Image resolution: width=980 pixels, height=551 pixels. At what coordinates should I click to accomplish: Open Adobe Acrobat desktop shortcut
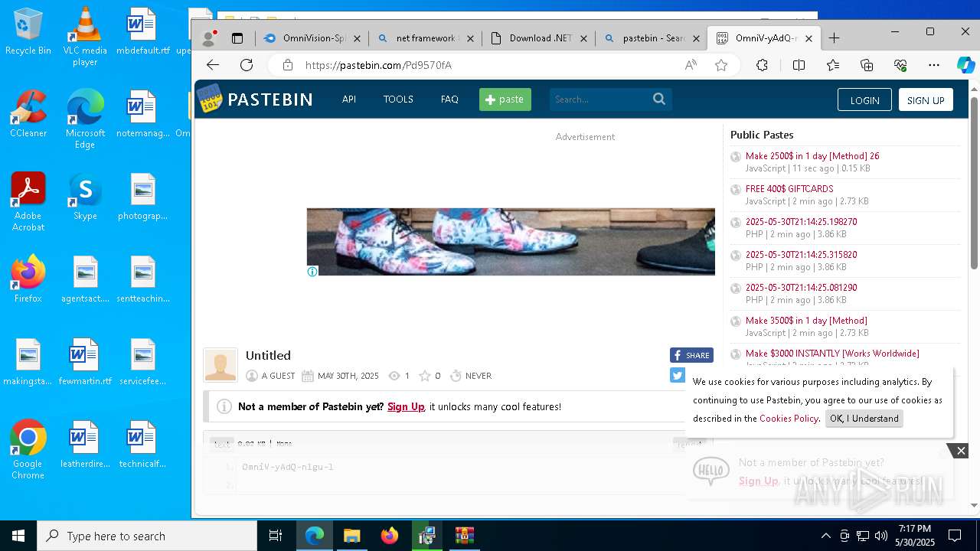(28, 201)
